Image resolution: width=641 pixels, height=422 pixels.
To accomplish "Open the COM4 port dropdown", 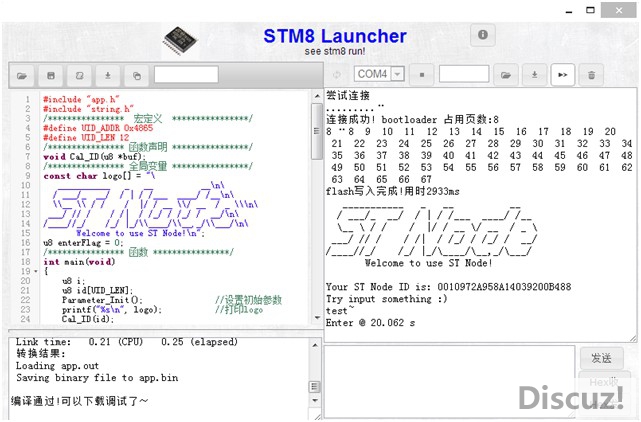I will 397,74.
